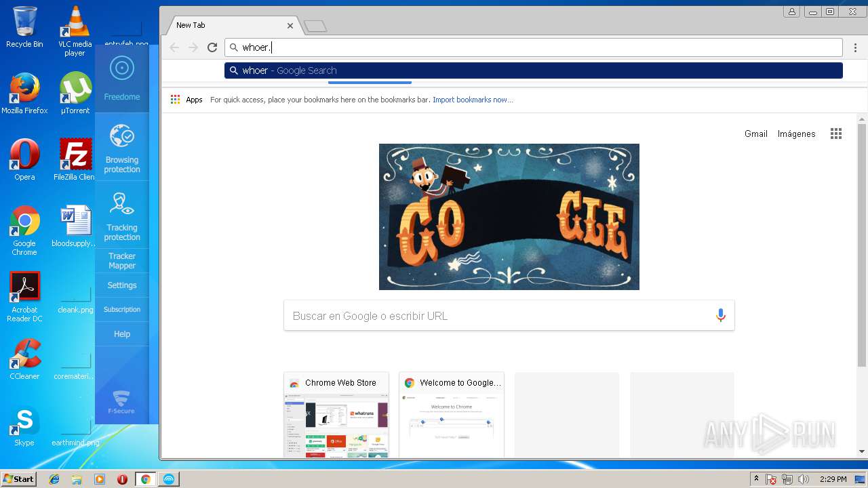The height and width of the screenshot is (488, 868).
Task: Click the voice search microphone icon
Action: (720, 315)
